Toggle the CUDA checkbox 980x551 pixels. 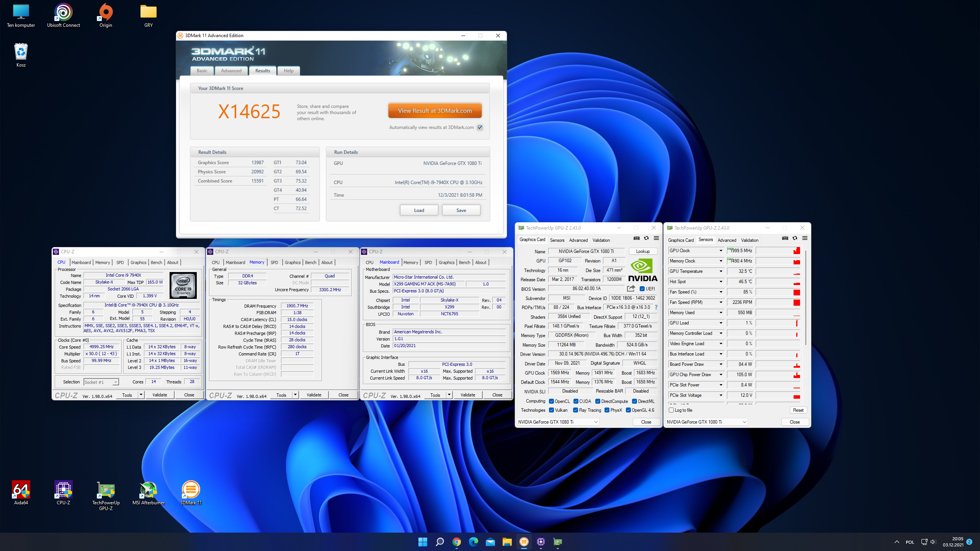click(576, 401)
